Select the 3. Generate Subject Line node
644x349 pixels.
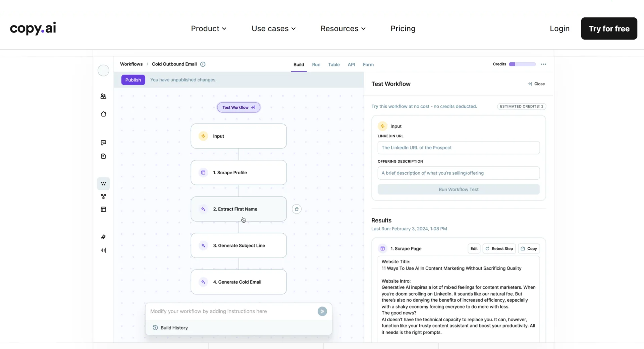[238, 245]
